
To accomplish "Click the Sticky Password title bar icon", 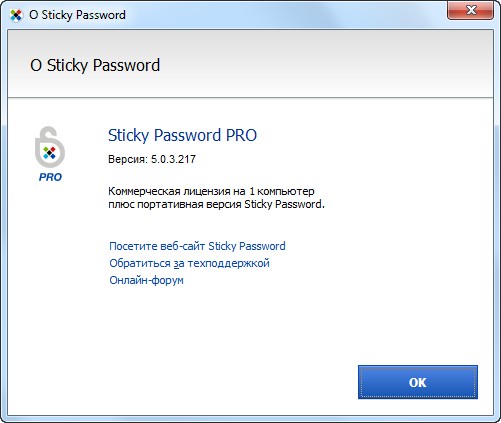I will pyautogui.click(x=16, y=15).
